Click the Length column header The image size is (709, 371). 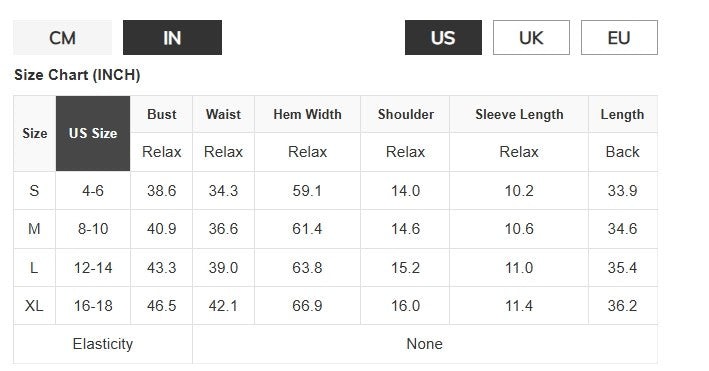coord(623,114)
